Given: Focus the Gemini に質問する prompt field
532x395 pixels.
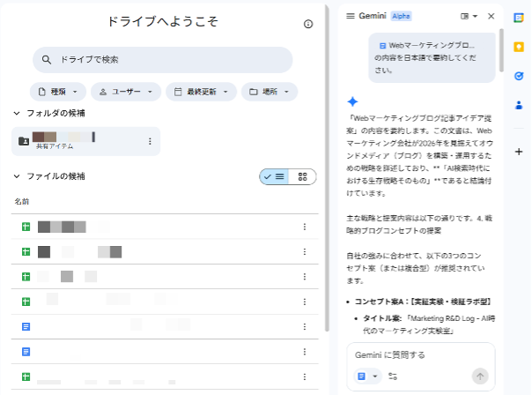Looking at the screenshot, I should [421, 355].
